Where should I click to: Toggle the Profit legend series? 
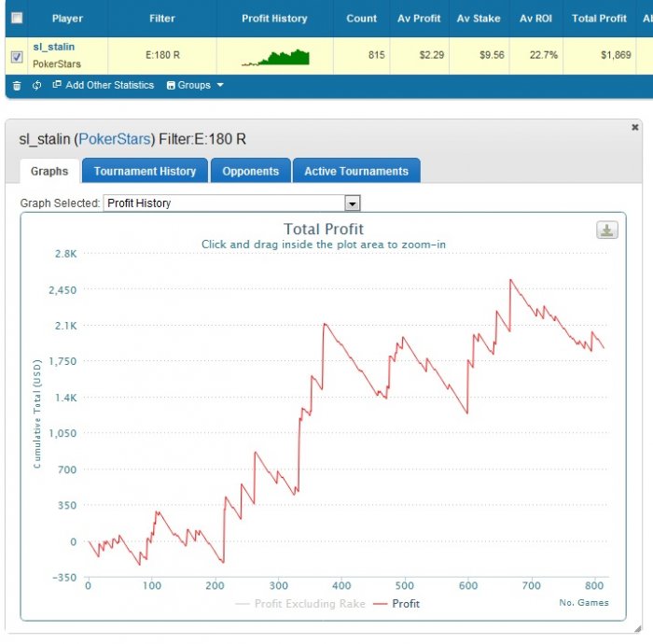tap(396, 604)
